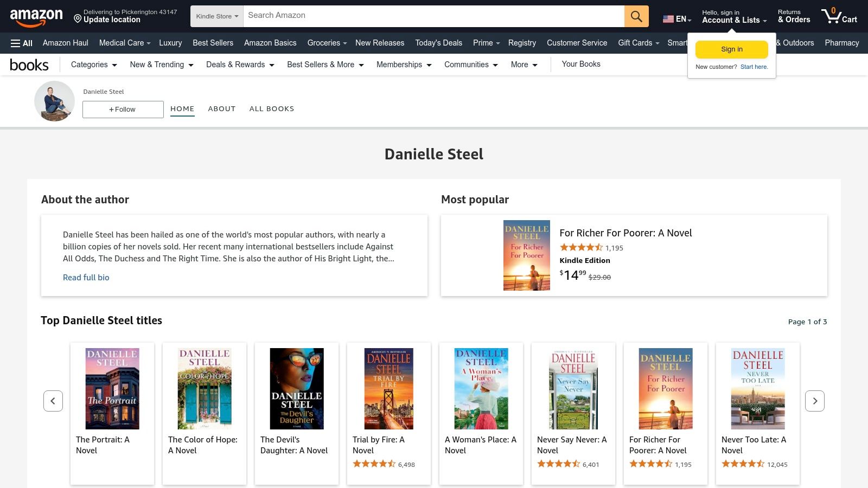
Task: Open the Trial by Fire cover
Action: (389, 389)
